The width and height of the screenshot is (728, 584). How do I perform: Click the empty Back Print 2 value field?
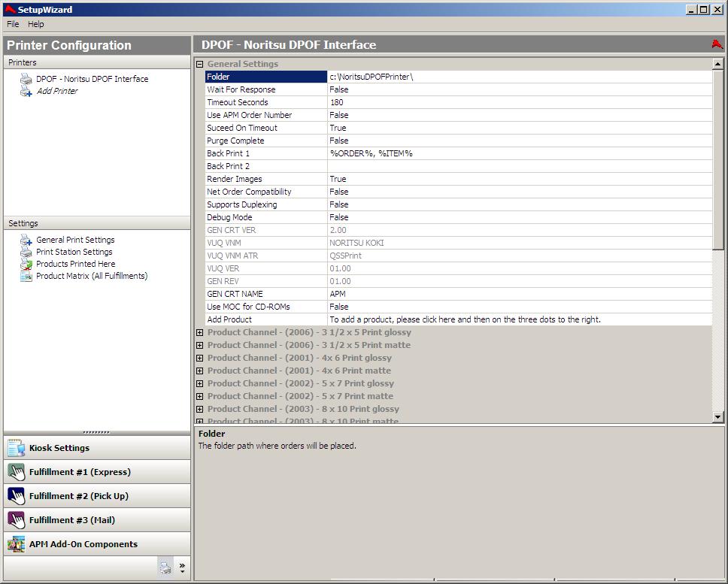(x=520, y=166)
